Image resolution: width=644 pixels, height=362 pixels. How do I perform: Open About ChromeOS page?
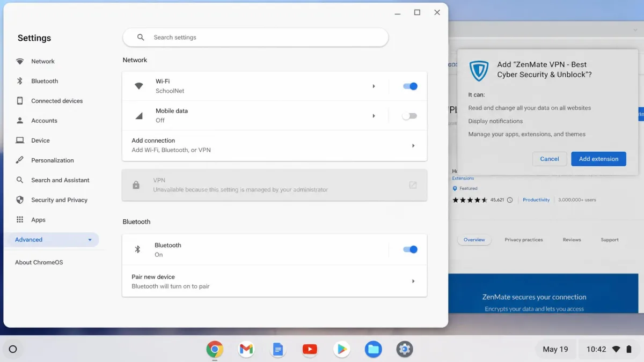(x=39, y=262)
